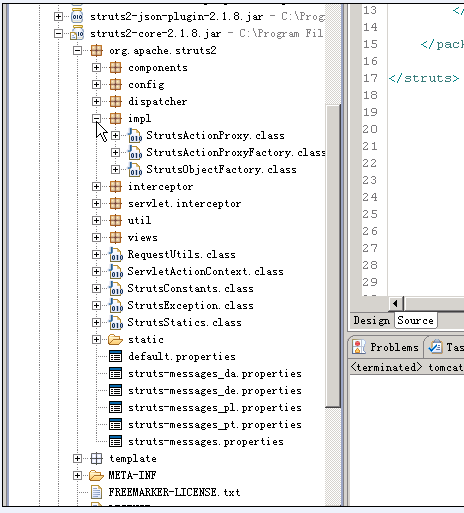Open the Problems view tab

click(386, 347)
